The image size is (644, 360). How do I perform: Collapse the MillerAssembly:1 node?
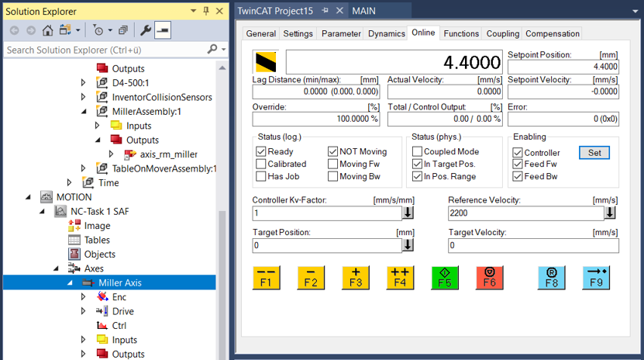point(84,112)
